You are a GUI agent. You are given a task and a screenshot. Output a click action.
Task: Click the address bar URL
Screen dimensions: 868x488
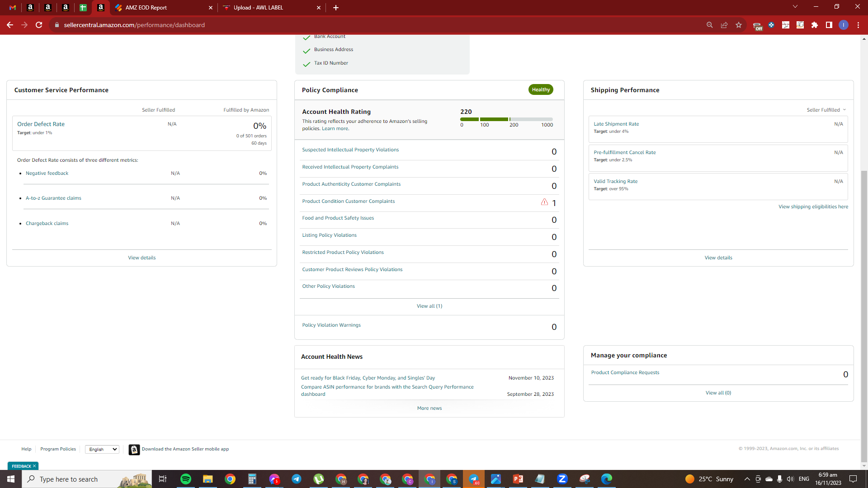(x=134, y=25)
